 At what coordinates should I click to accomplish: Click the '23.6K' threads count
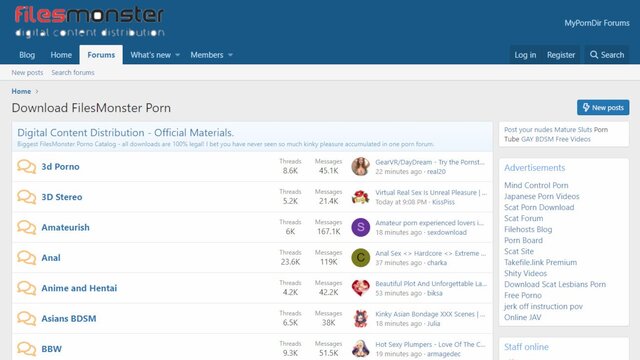pos(290,262)
